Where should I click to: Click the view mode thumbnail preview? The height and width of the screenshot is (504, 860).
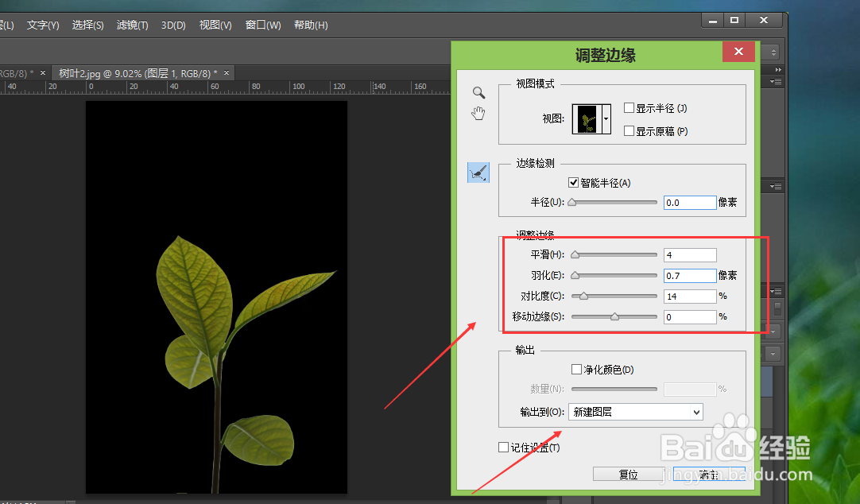587,119
